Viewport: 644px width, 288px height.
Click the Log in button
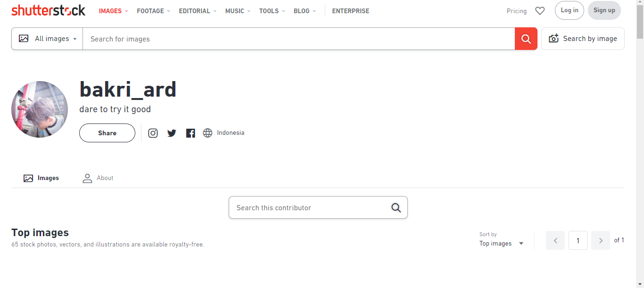click(570, 10)
